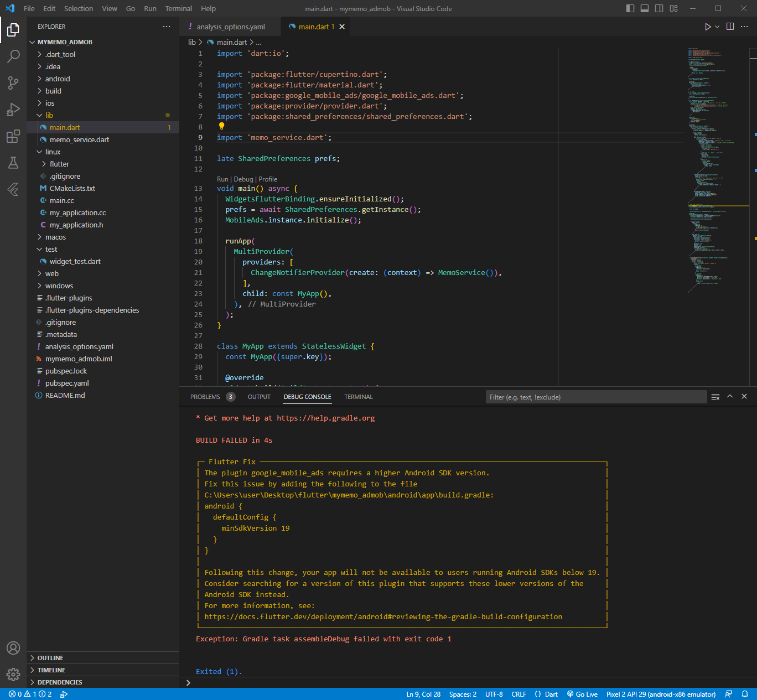Close the bottom panel
757x700 pixels.
tap(744, 396)
